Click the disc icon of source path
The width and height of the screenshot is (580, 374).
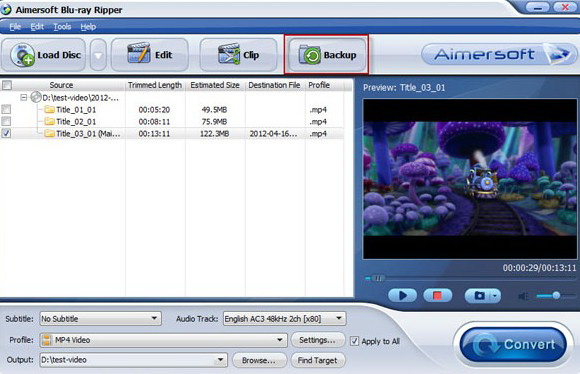click(x=36, y=97)
